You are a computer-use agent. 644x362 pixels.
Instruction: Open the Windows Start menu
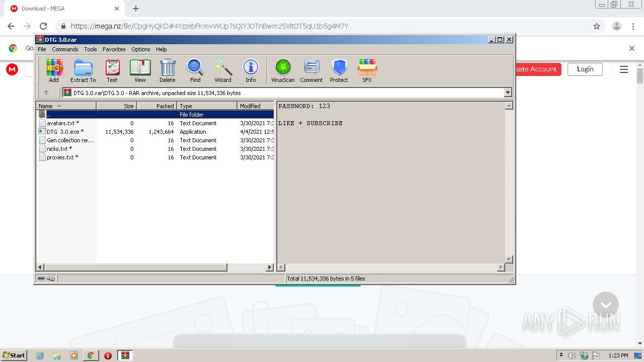[14, 355]
